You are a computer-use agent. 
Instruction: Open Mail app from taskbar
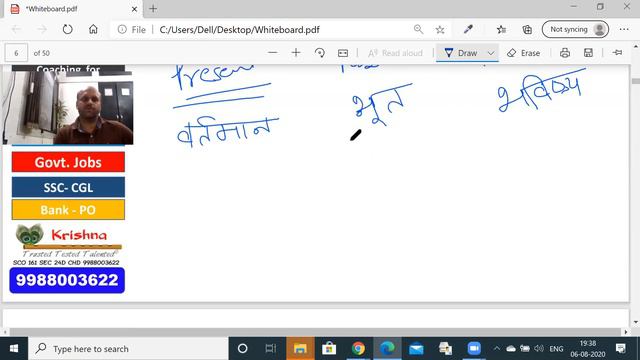tap(416, 349)
